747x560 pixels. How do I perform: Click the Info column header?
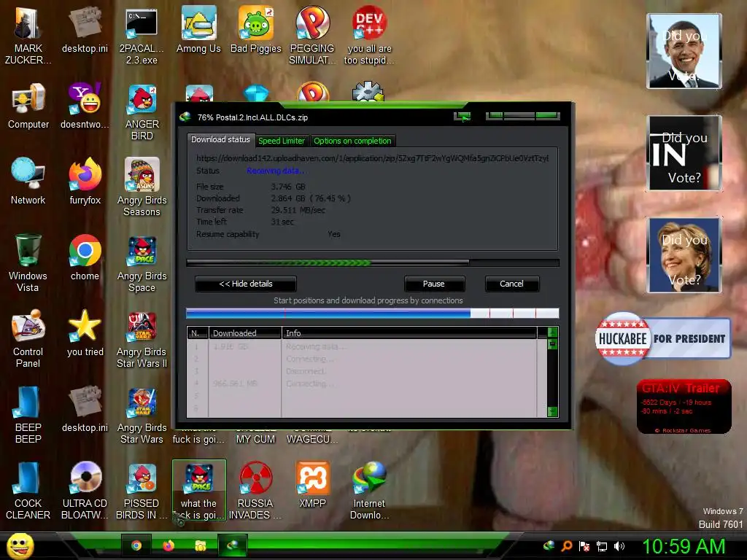[410, 332]
